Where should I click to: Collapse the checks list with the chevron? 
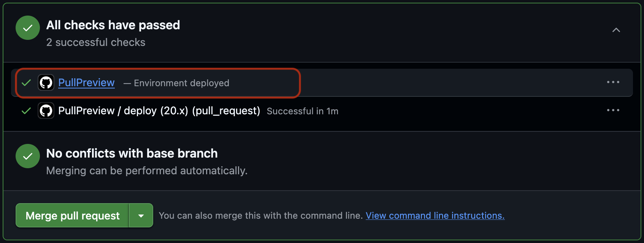(x=616, y=30)
